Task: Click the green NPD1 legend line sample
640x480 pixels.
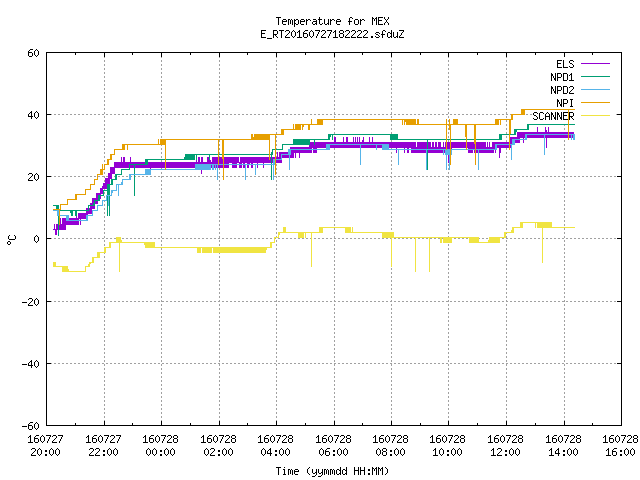Action: click(x=595, y=76)
